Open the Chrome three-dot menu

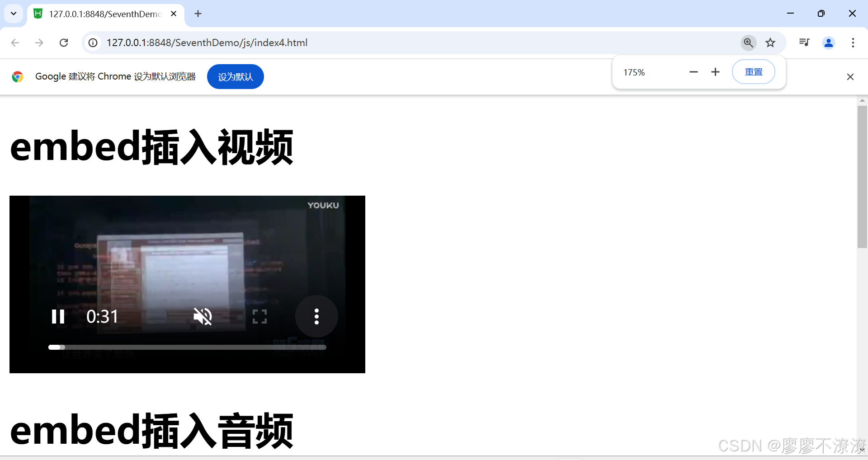(x=853, y=42)
